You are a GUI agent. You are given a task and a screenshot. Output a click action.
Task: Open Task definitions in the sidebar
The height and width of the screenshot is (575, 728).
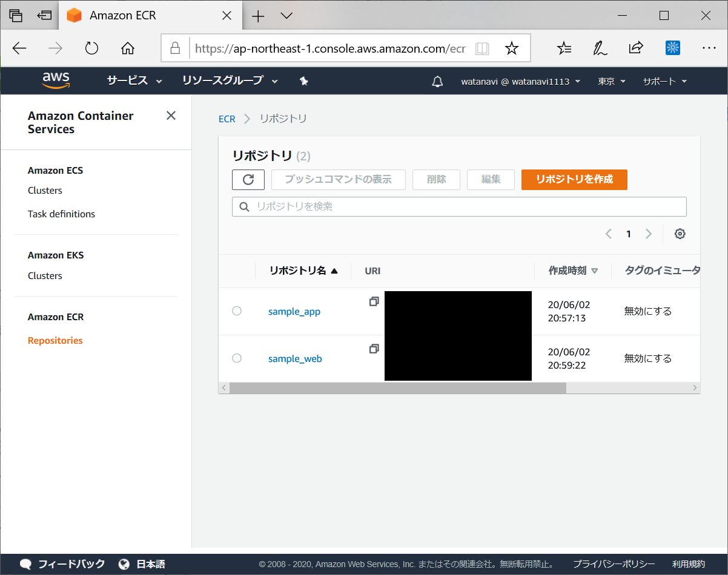(x=61, y=214)
